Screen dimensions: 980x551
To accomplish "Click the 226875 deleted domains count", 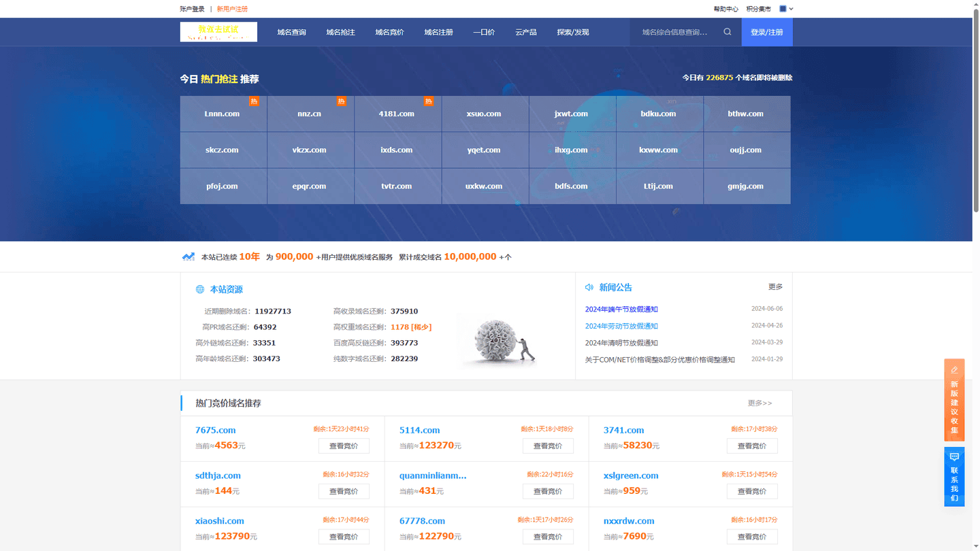I will tap(719, 78).
